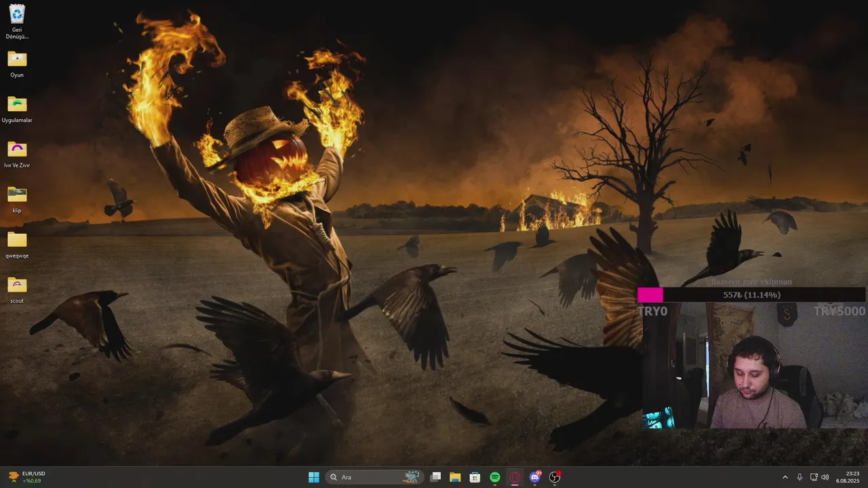Select the qweqwqe folder icon
The height and width of the screenshot is (488, 868).
(x=17, y=245)
